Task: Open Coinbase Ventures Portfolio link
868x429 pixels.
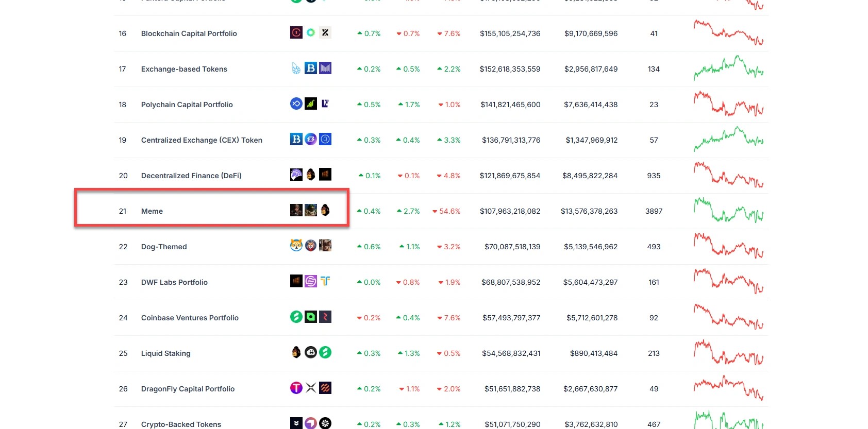Action: 190,318
